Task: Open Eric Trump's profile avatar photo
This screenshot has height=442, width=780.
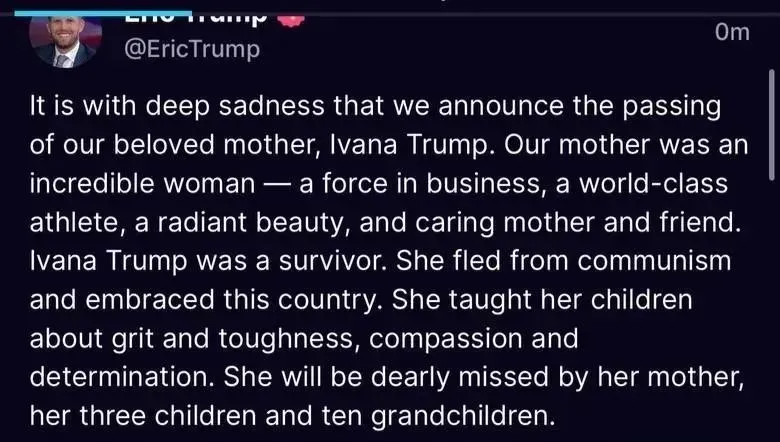Action: click(x=66, y=42)
